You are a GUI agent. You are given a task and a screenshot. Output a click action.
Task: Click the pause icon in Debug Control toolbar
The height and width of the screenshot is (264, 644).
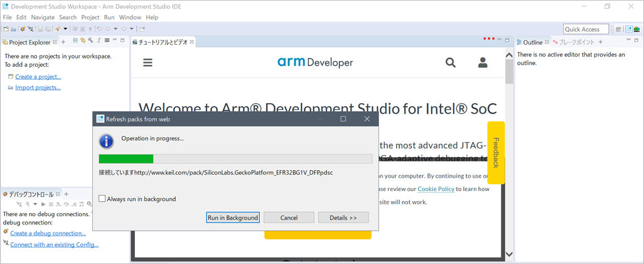click(51, 204)
